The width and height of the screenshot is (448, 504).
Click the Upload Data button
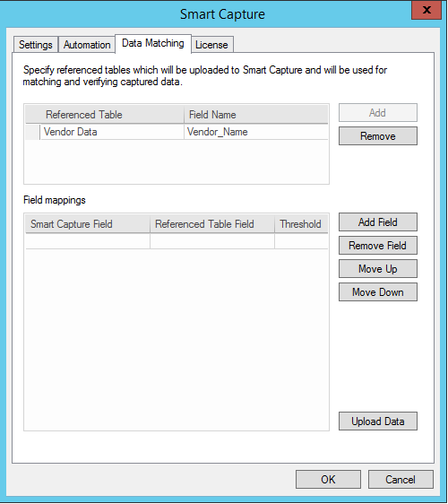[378, 421]
